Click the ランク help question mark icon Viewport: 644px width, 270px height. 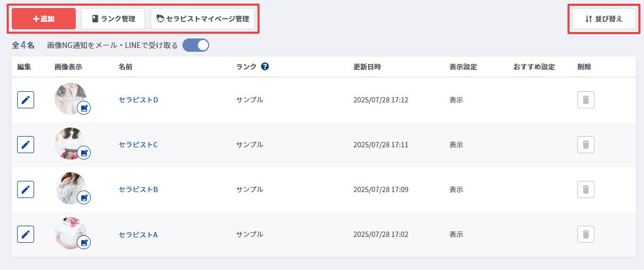(x=265, y=67)
